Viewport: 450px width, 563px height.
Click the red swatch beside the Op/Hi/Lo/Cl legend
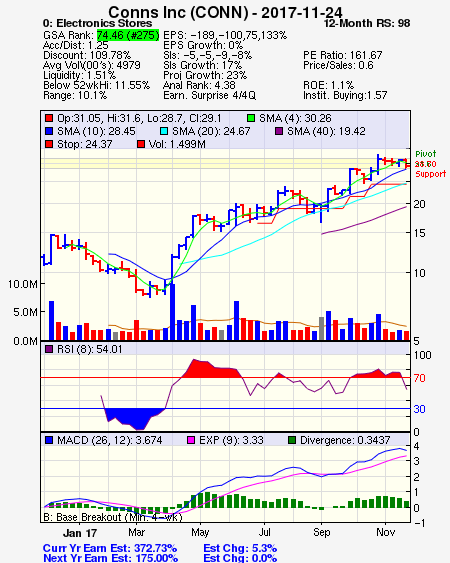49,118
